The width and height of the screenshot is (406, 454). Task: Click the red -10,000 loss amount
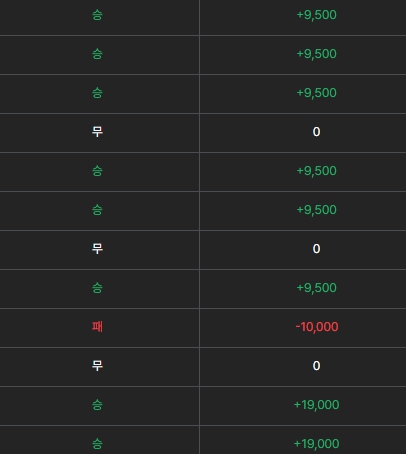pyautogui.click(x=317, y=327)
